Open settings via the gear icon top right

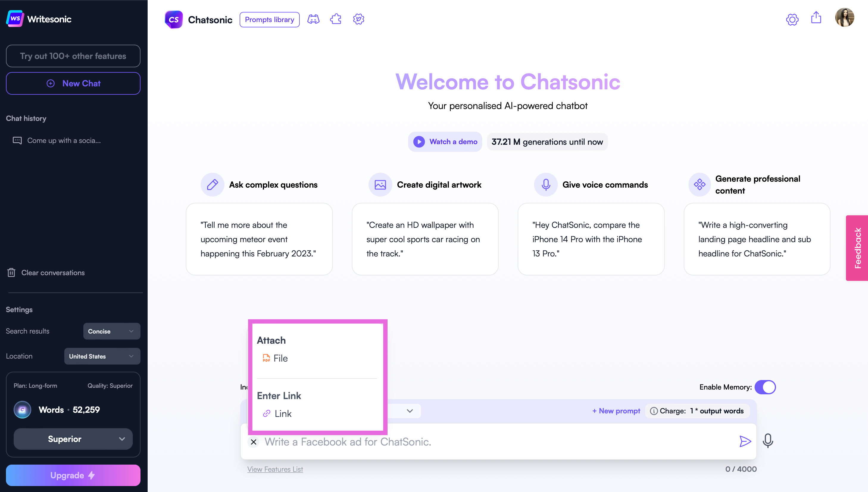tap(792, 20)
